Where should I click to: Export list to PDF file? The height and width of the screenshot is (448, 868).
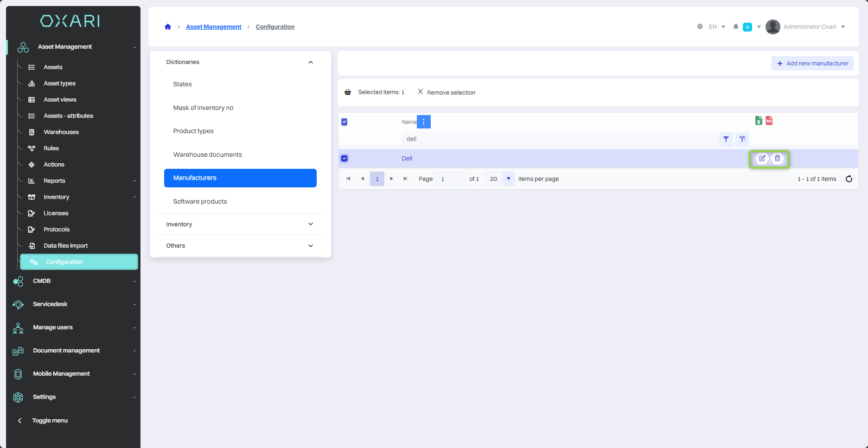point(769,121)
